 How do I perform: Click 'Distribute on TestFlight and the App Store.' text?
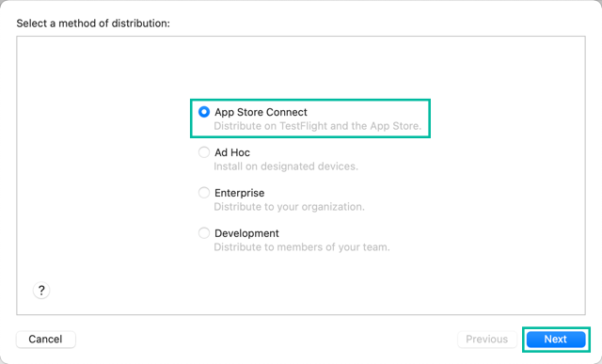pos(318,126)
